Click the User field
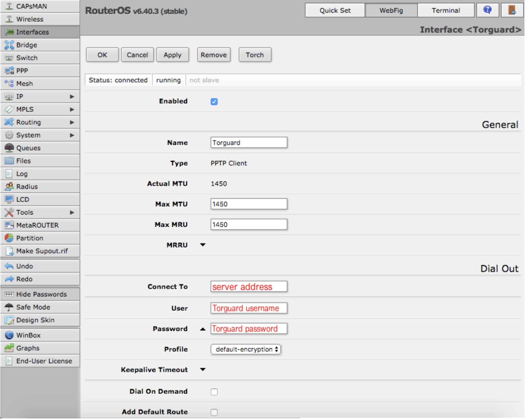This screenshot has height=420, width=528. [249, 308]
